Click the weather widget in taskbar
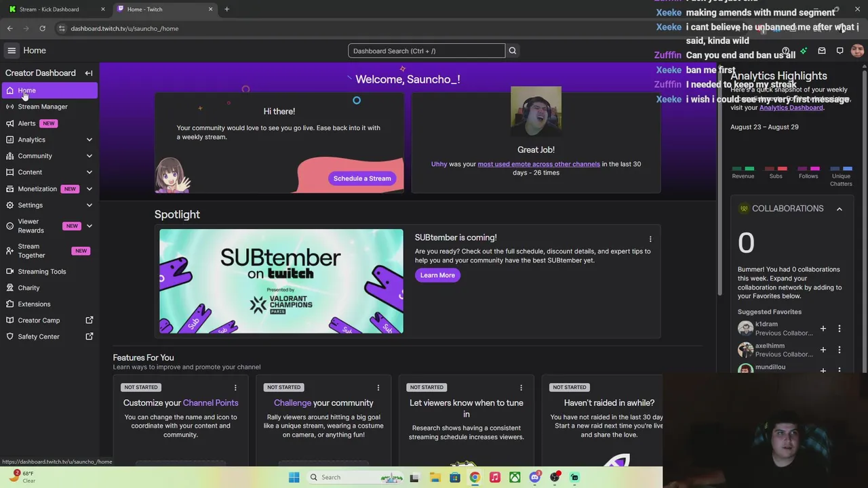This screenshot has width=868, height=488. 23,477
